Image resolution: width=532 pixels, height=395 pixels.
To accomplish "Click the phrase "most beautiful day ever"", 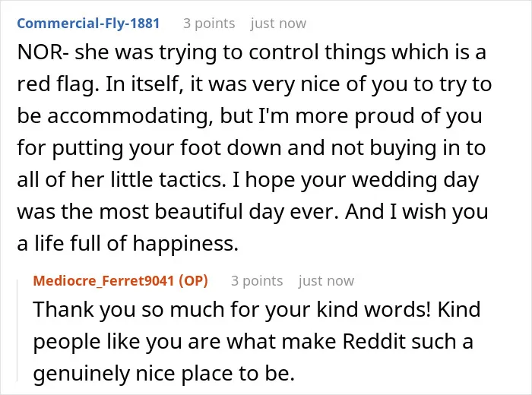I will [219, 212].
